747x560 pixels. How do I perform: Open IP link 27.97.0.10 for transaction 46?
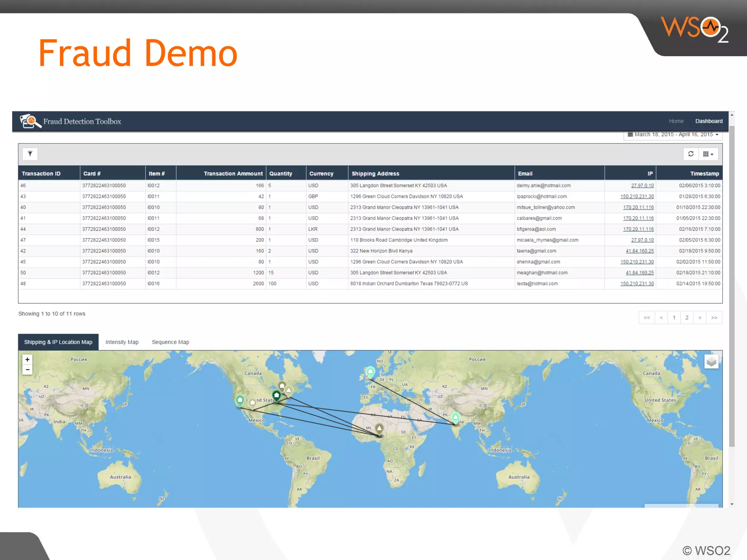(x=642, y=186)
